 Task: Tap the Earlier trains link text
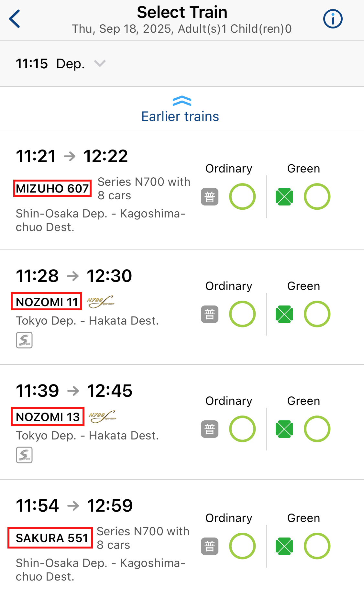point(180,116)
